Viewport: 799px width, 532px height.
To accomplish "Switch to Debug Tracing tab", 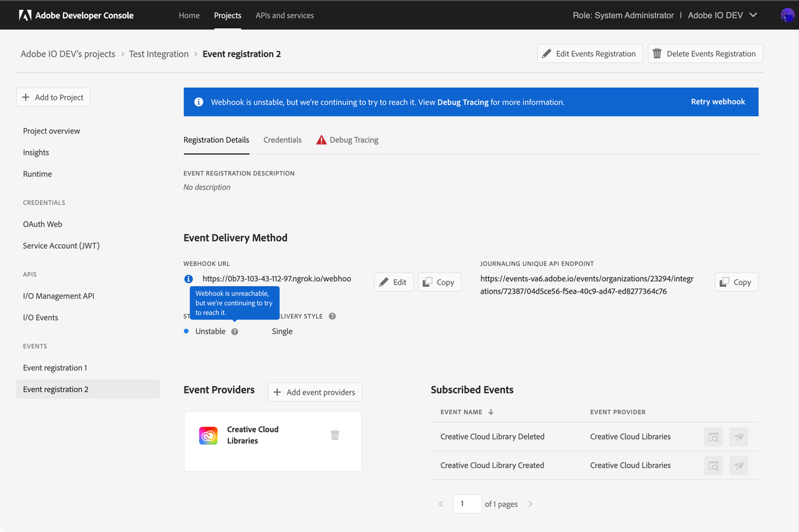I will click(347, 140).
